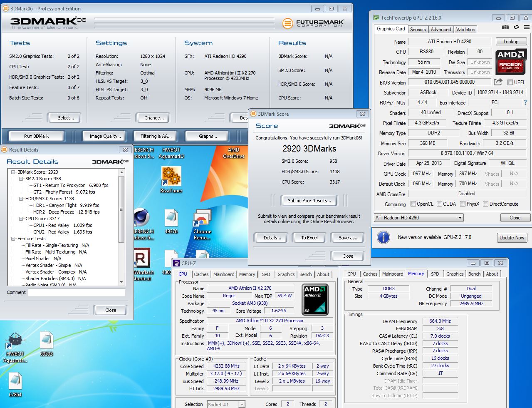Click the Futuremark Corporation logo
Screen dimensions: 532x408
[313, 23]
